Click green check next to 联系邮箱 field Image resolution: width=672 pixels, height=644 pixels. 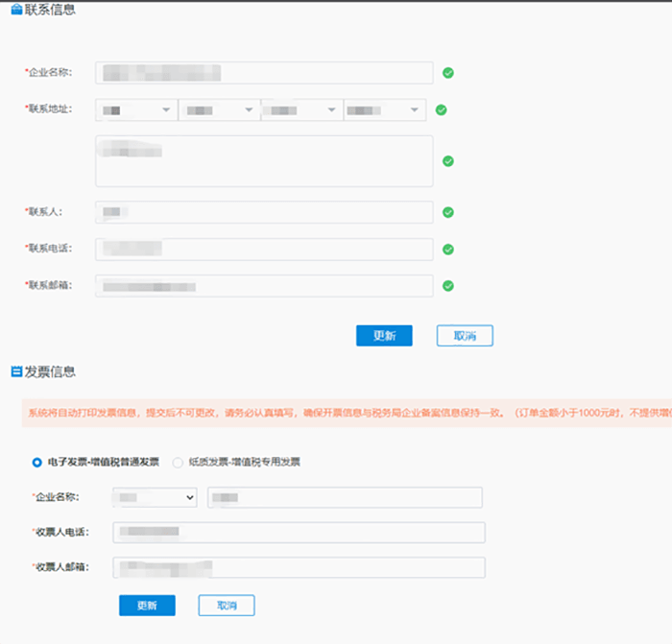coord(448,286)
